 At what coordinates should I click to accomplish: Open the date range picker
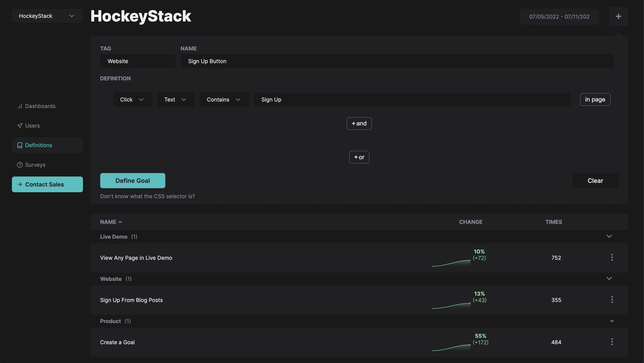[559, 17]
